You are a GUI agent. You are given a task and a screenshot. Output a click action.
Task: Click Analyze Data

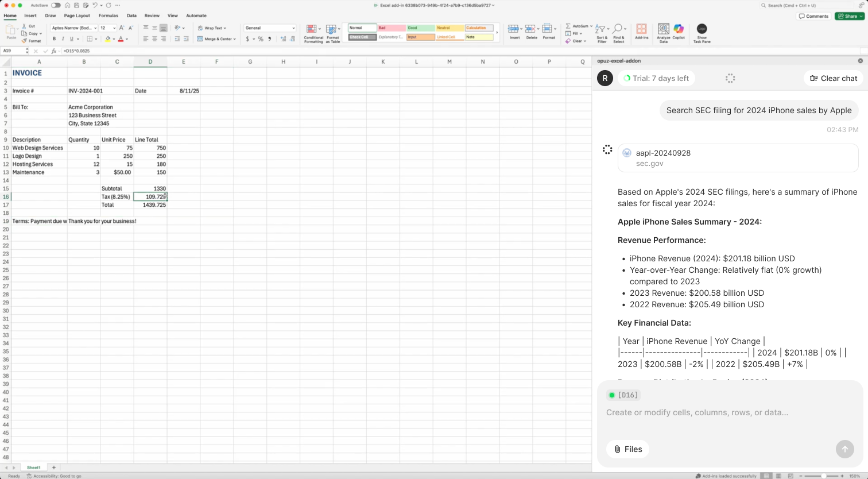(x=663, y=33)
